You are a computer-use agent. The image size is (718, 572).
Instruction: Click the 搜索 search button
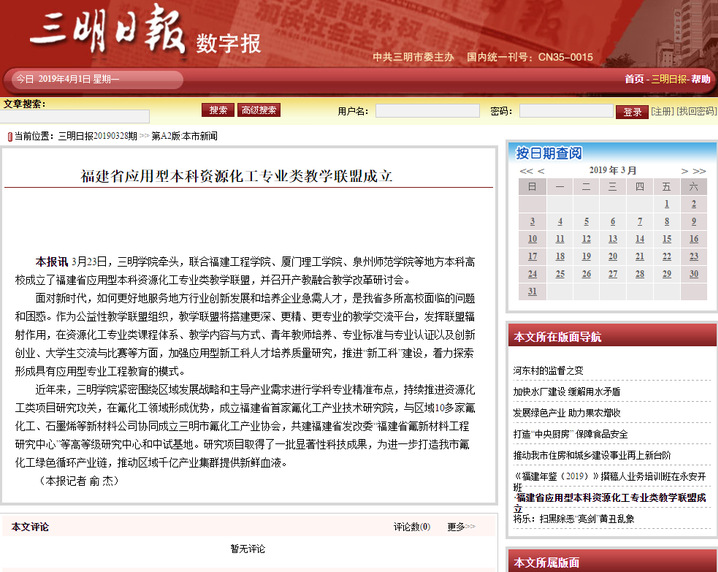pos(217,110)
